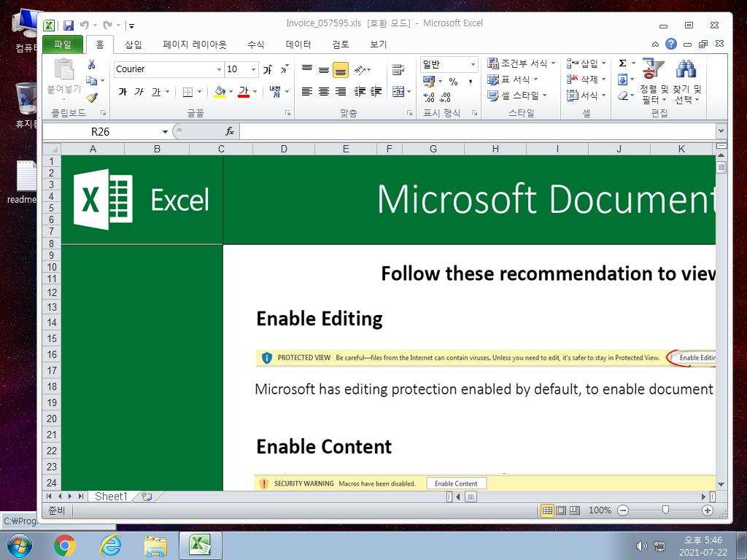Click the Wrap Text icon

(x=398, y=69)
